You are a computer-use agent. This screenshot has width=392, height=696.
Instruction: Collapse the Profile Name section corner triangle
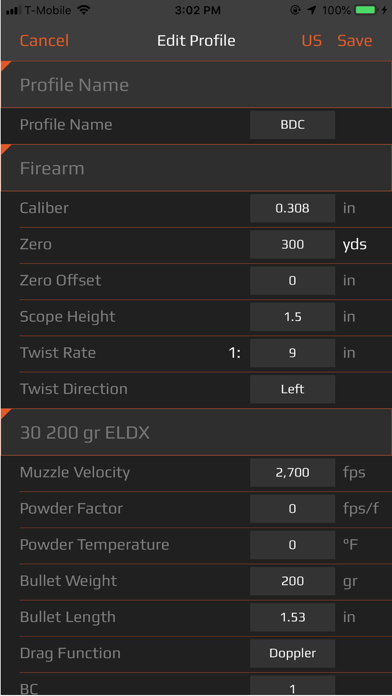(5, 66)
